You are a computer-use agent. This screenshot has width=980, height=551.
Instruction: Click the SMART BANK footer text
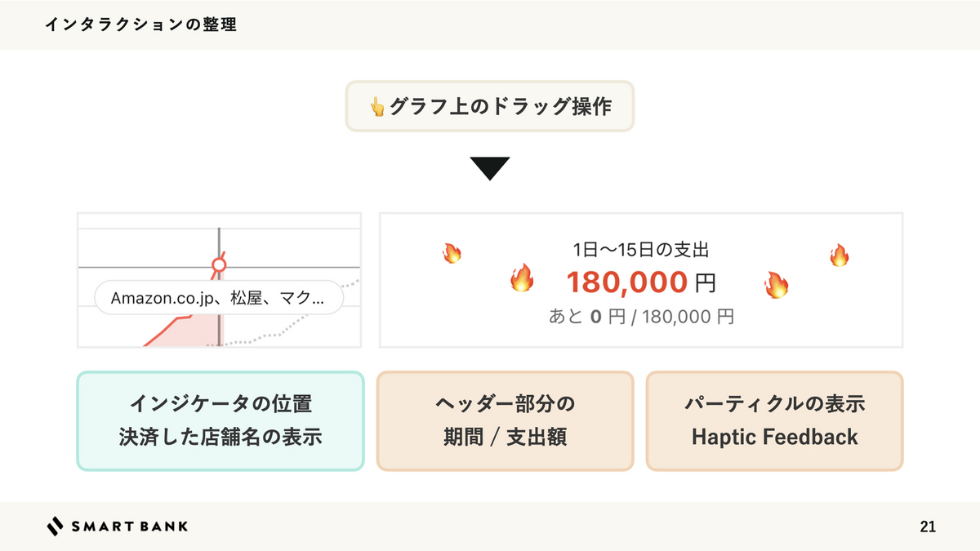click(x=129, y=527)
